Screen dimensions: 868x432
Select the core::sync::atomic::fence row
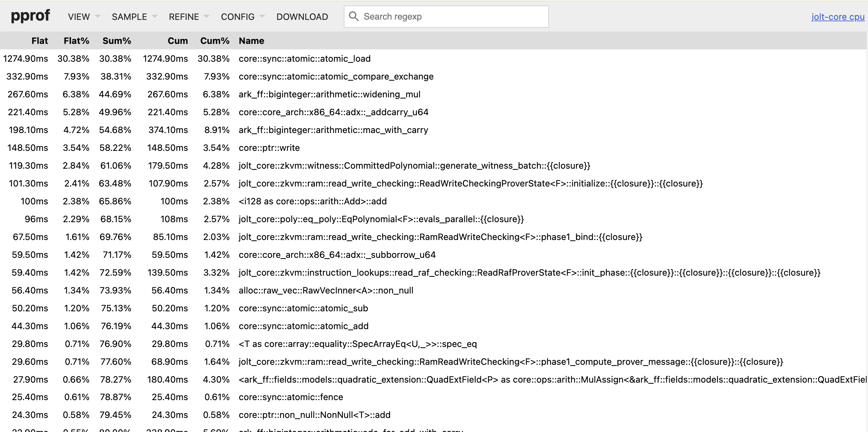(291, 397)
